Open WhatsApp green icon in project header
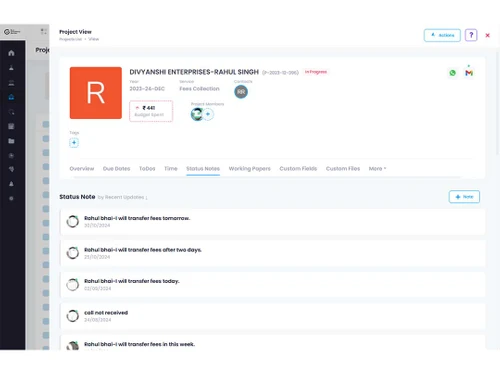The image size is (500, 375). click(x=452, y=73)
